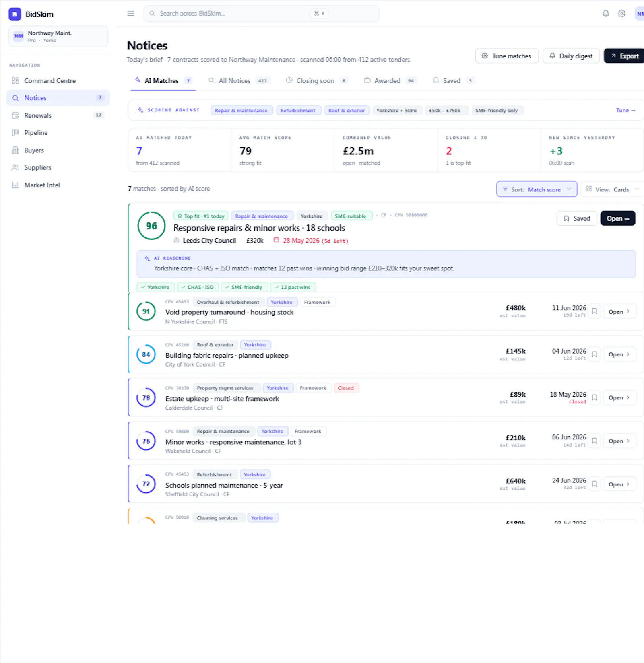Toggle the Refurbishment scoring chip

coord(298,110)
